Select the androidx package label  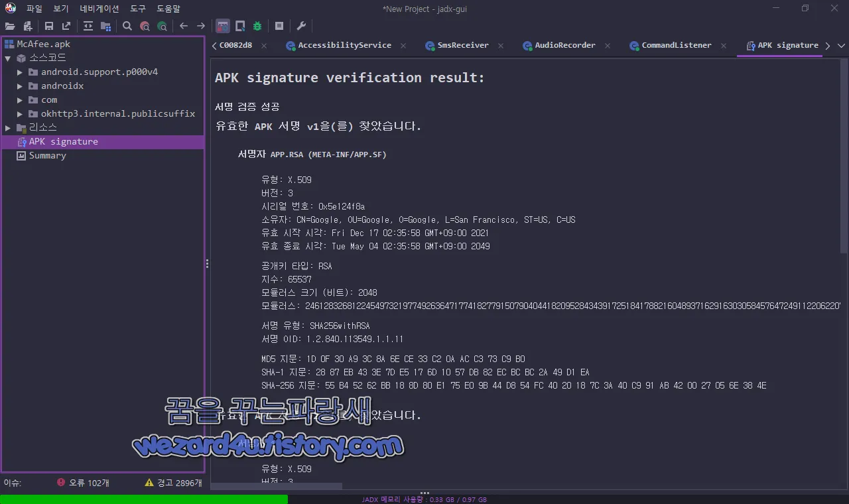(62, 86)
